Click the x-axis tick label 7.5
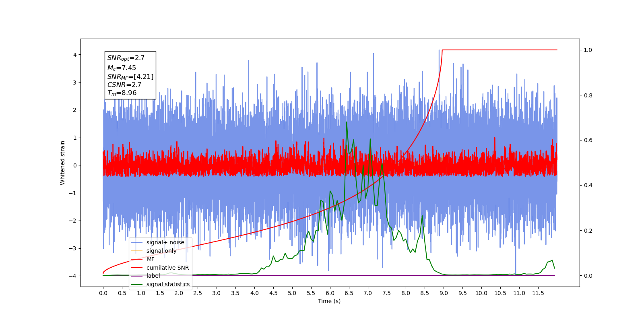The image size is (644, 322). pos(387,293)
